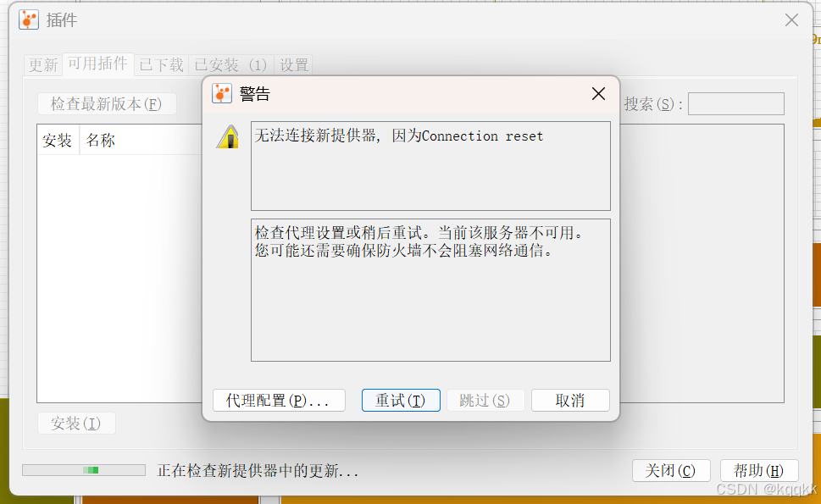Viewport: 821px width, 504px height.
Task: Switch to the 设置 tab
Action: 294,65
